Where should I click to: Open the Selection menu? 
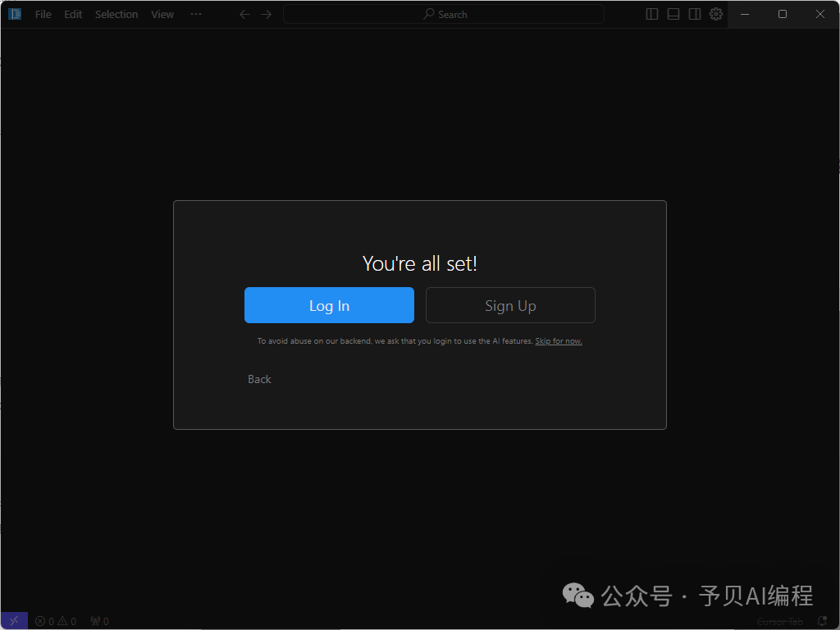[116, 15]
